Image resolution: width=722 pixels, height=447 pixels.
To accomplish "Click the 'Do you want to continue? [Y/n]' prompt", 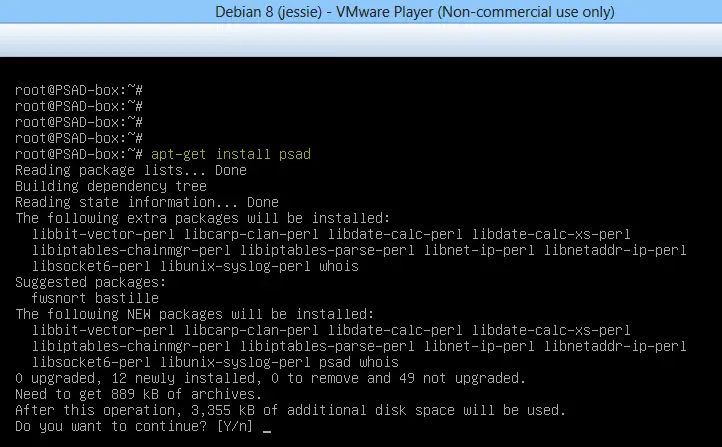I will (x=134, y=426).
